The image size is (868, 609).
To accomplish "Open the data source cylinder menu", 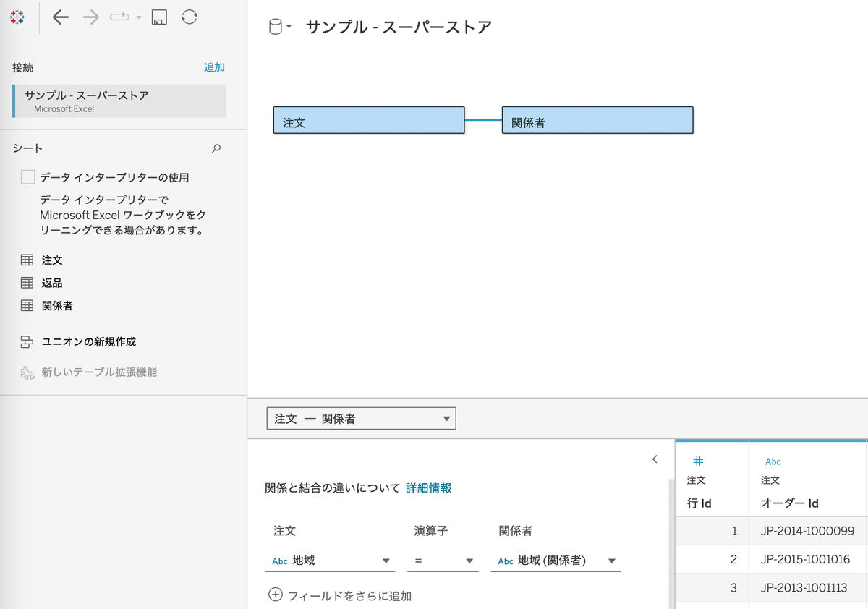I will [279, 27].
